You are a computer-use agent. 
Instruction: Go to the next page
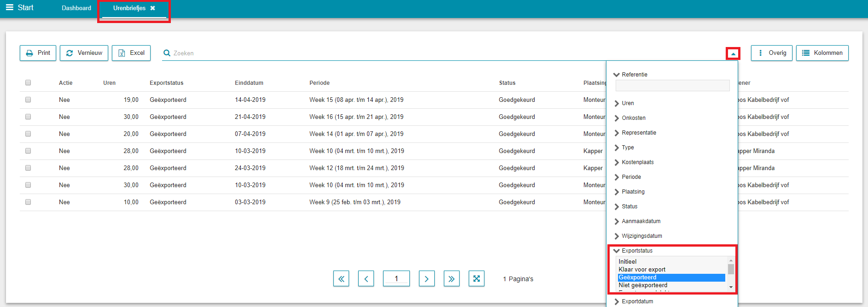pyautogui.click(x=427, y=279)
